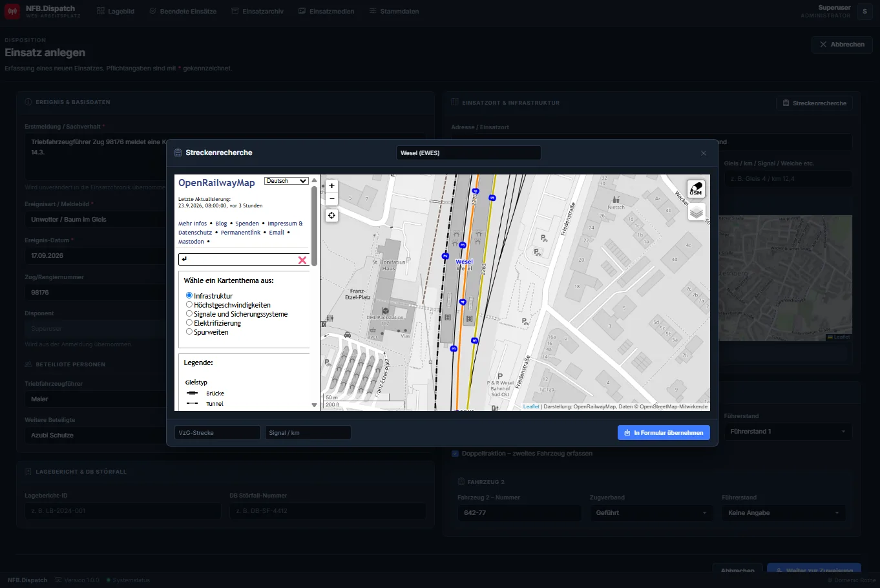The height and width of the screenshot is (588, 880).
Task: Select the Elektrifizierung map theme
Action: tap(189, 322)
